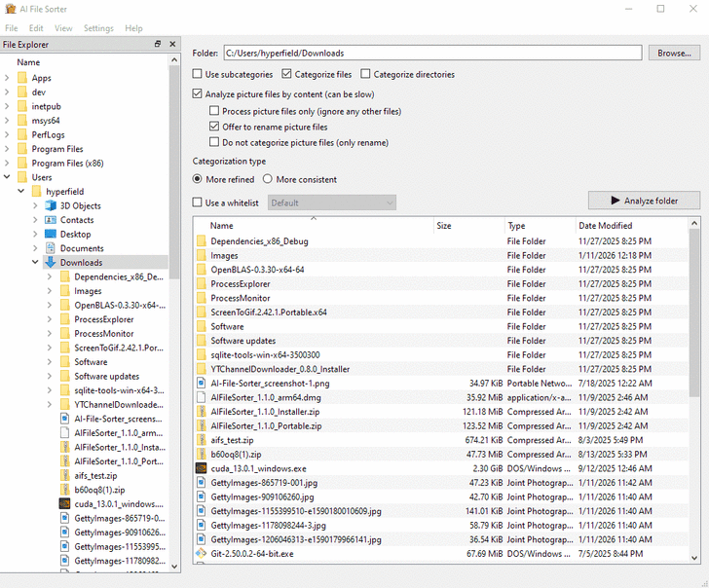
Task: Expand the Images subfolder in tree
Action: (50, 291)
